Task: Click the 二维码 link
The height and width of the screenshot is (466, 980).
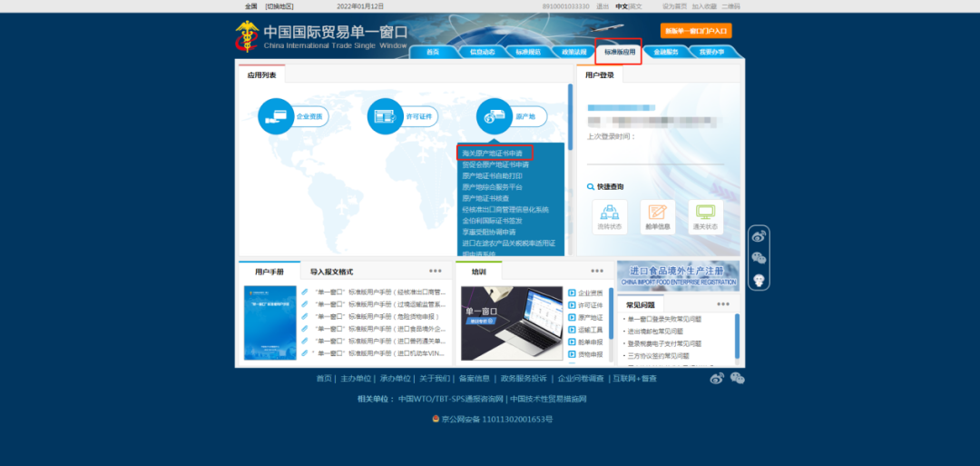Action: (730, 6)
